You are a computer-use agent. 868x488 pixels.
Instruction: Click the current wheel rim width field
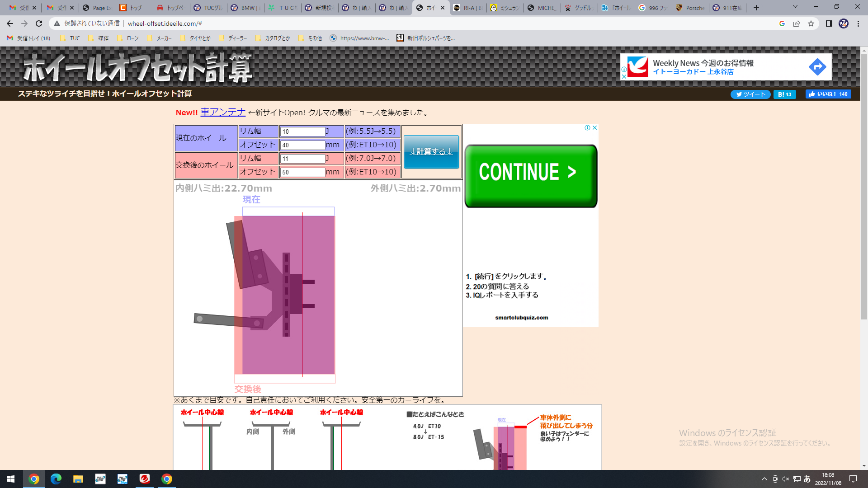[x=302, y=131]
